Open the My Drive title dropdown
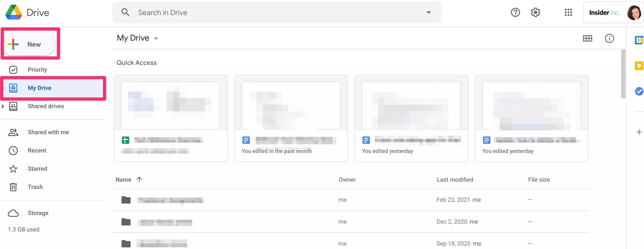Screen dimensions: 644x249 pyautogui.click(x=156, y=38)
